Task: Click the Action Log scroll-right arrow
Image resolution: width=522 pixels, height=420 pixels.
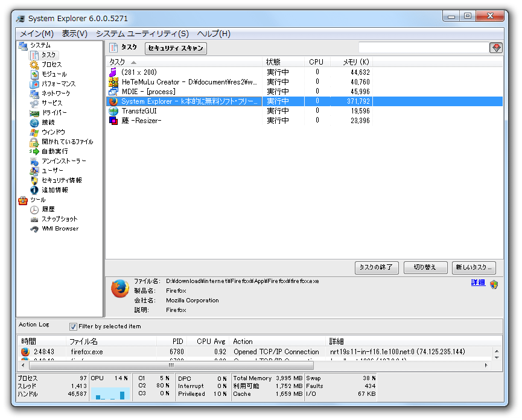Action: (x=486, y=366)
